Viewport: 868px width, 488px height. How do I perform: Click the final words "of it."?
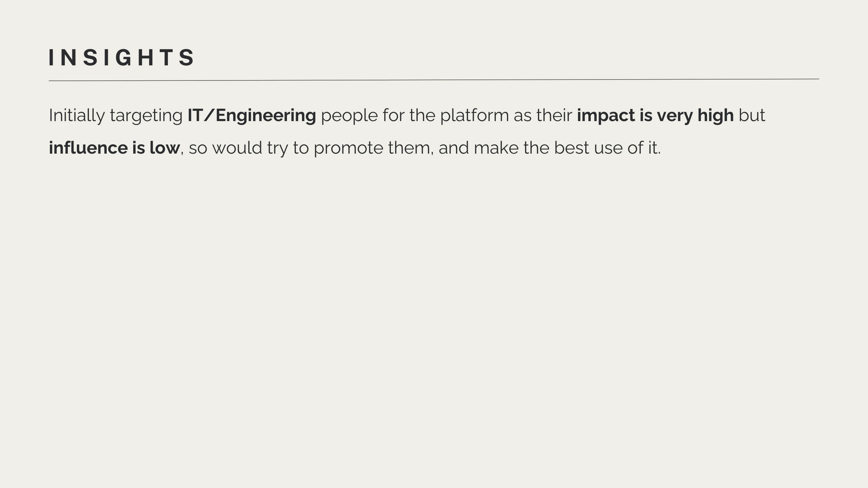[x=644, y=148]
